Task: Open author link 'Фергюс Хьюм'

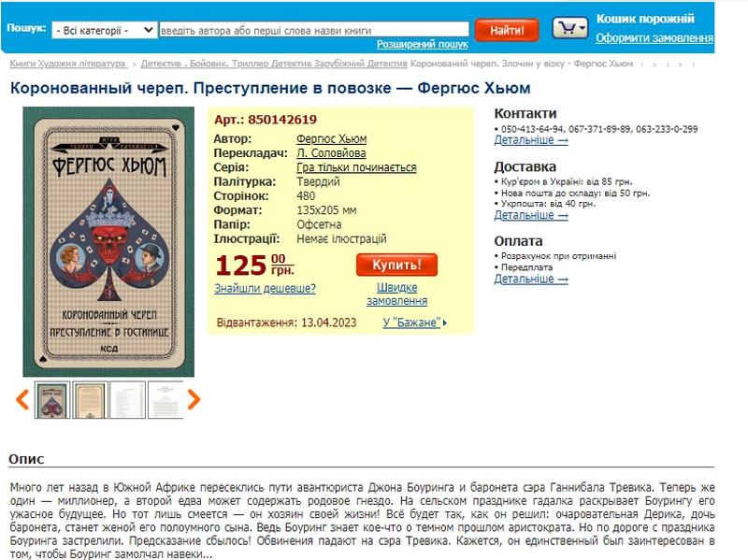Action: point(332,138)
